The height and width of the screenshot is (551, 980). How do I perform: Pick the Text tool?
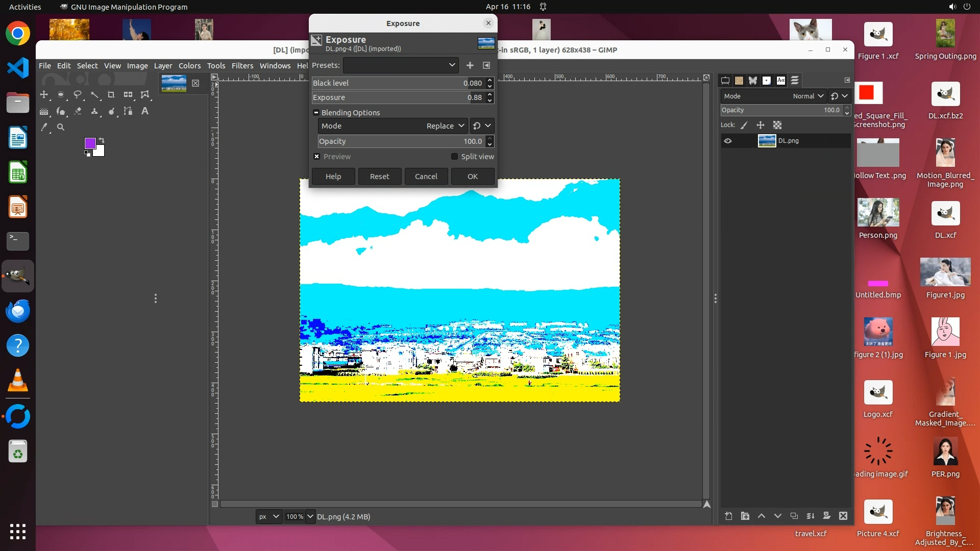pyautogui.click(x=145, y=111)
